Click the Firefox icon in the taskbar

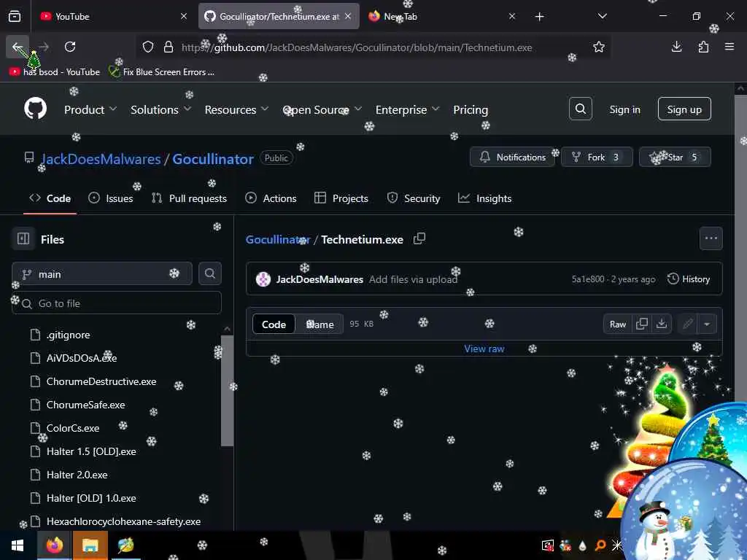(x=55, y=545)
